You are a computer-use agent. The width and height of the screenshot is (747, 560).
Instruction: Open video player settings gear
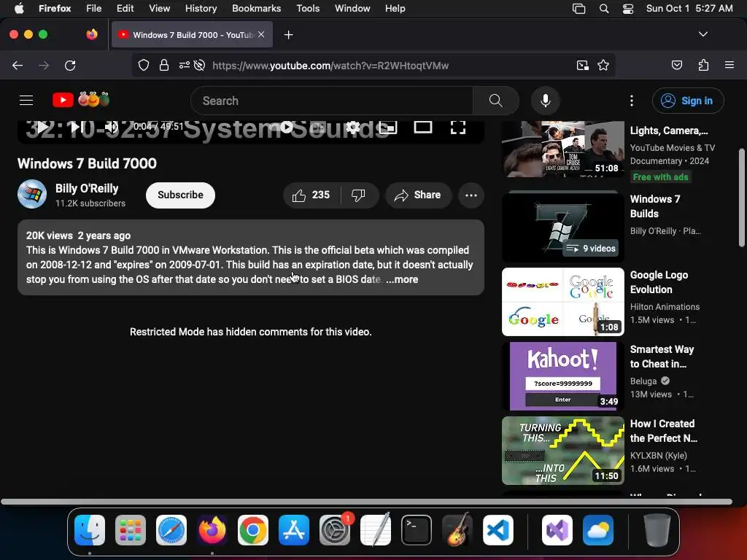[353, 127]
